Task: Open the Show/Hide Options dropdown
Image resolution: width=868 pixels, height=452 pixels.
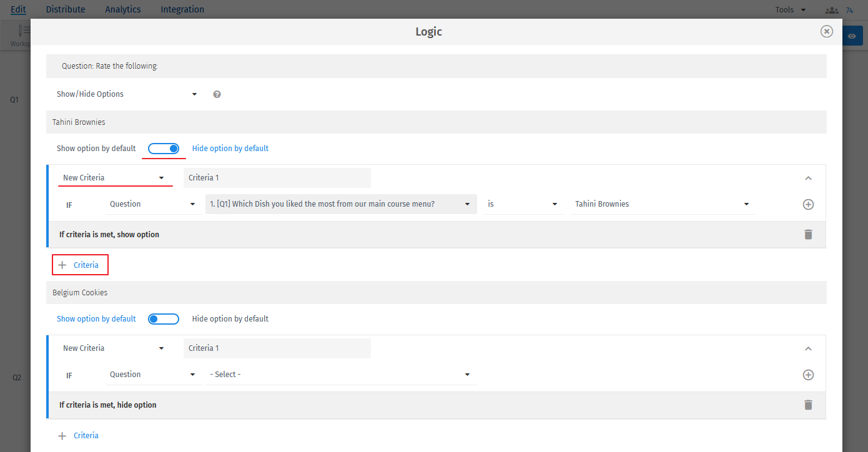Action: pyautogui.click(x=126, y=94)
